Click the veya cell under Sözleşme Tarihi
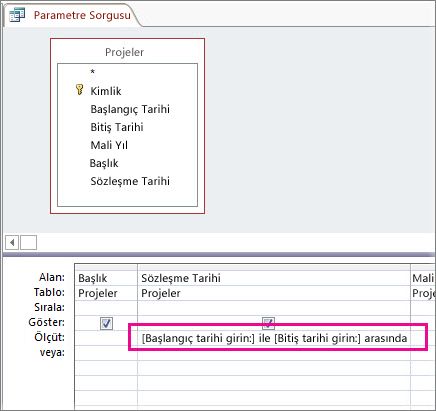436x411 pixels. click(274, 353)
